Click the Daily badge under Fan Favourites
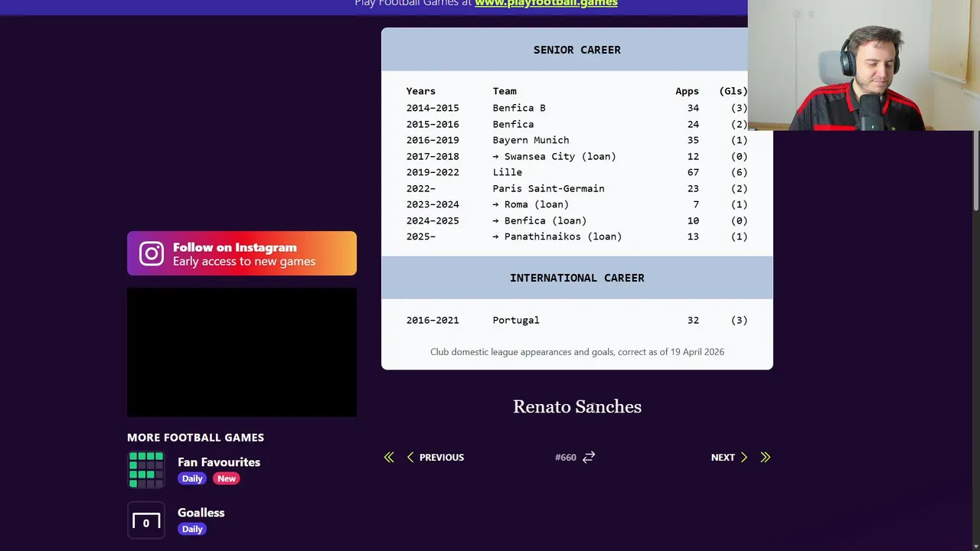 click(192, 478)
